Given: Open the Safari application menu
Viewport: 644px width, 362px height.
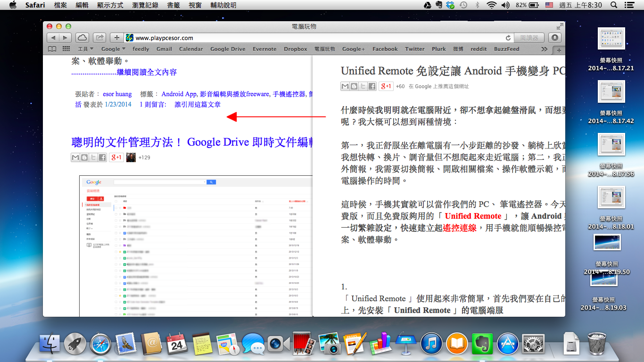Looking at the screenshot, I should point(35,5).
